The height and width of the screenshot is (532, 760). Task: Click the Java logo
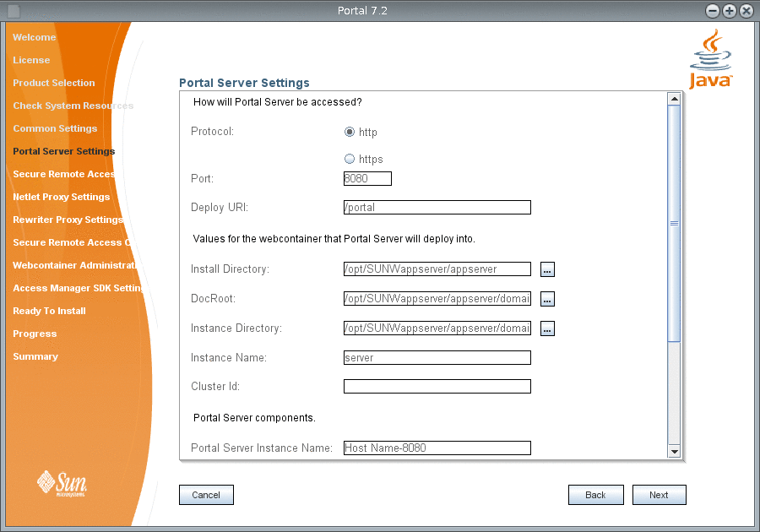710,59
